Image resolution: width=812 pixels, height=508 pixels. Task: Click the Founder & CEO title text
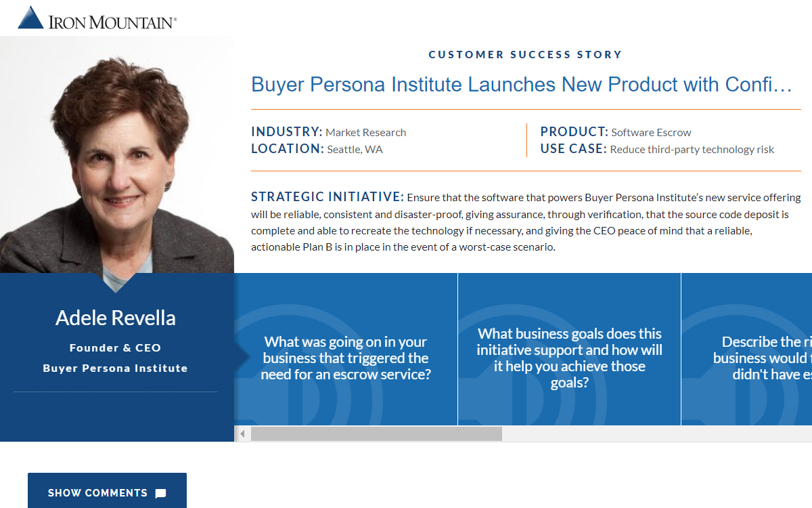click(115, 348)
